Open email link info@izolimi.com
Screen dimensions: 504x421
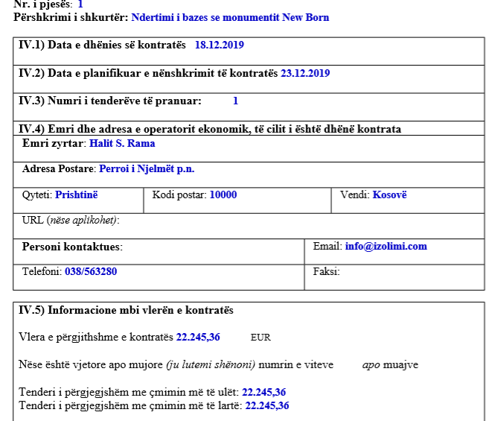[386, 246]
